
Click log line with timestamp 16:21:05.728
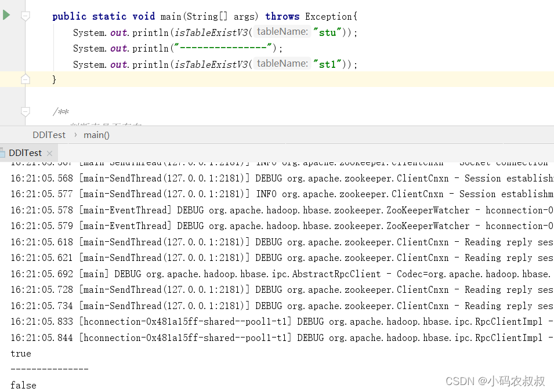pyautogui.click(x=282, y=290)
